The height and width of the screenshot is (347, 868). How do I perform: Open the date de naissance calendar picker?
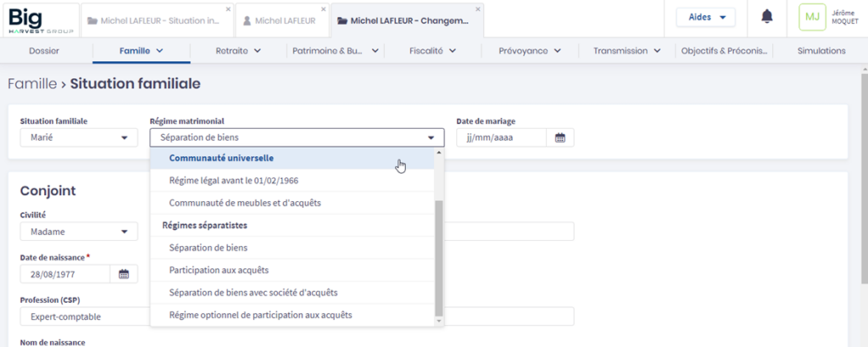[x=123, y=274]
